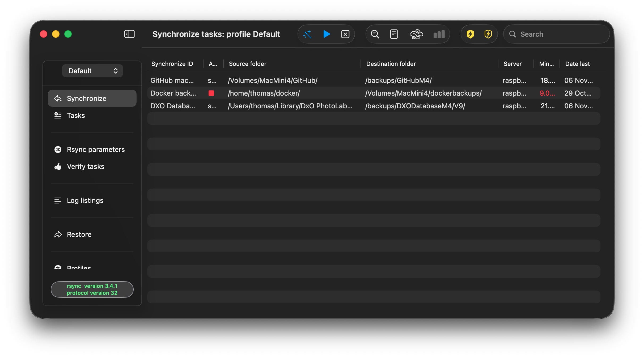644x358 pixels.
Task: Click the rsync version 3.4.1 badge
Action: pos(92,289)
